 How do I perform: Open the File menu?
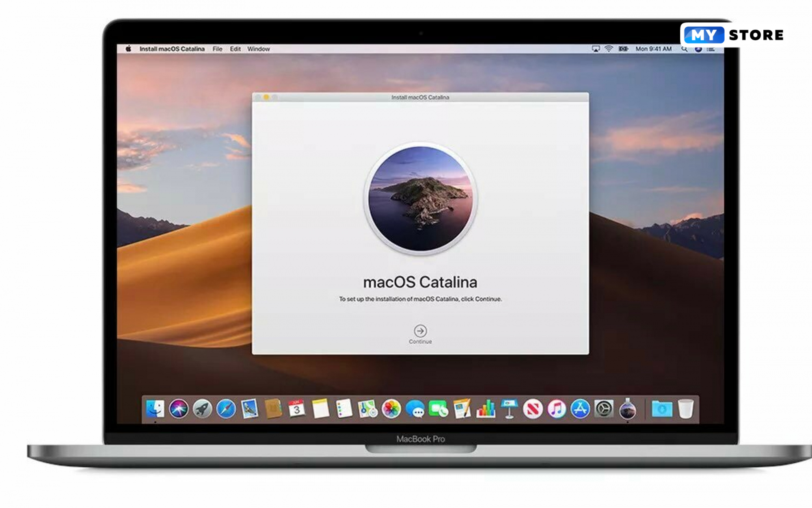217,49
